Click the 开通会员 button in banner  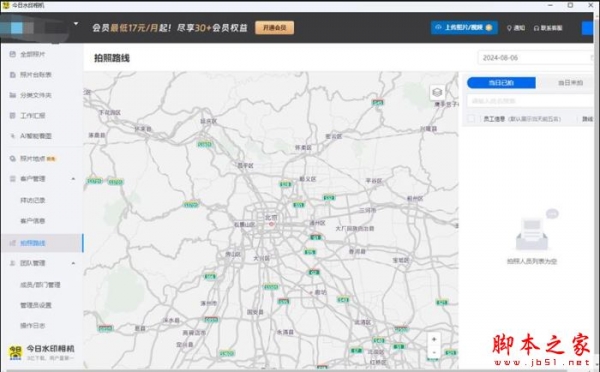tap(274, 28)
